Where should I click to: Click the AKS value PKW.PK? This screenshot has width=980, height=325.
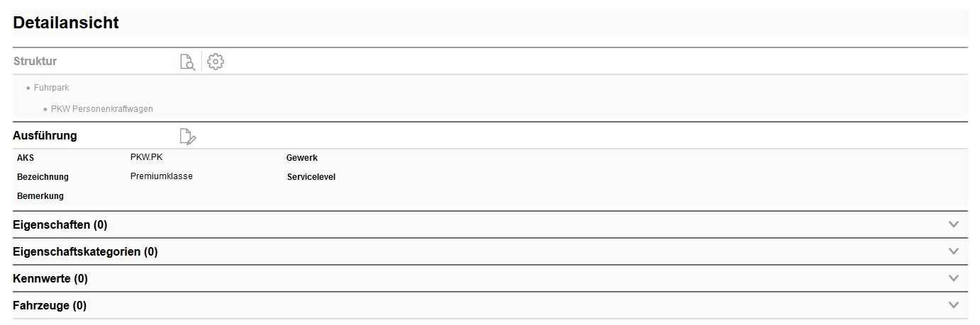[x=146, y=157]
